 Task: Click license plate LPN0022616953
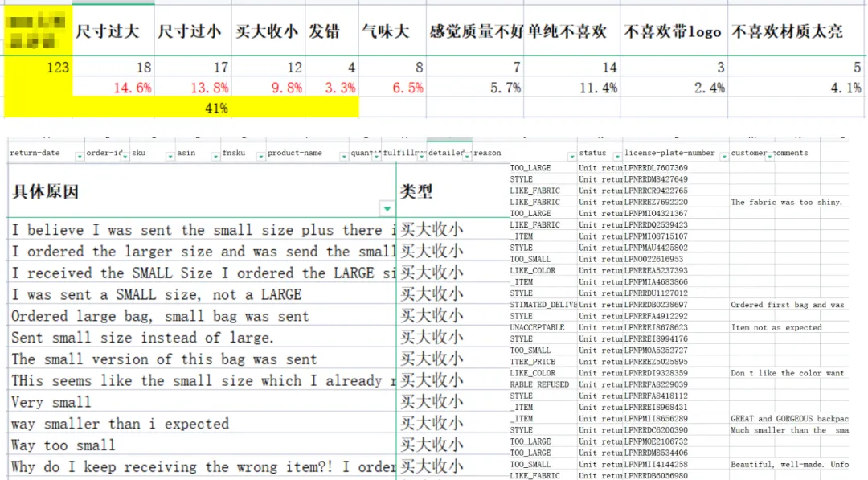[653, 259]
